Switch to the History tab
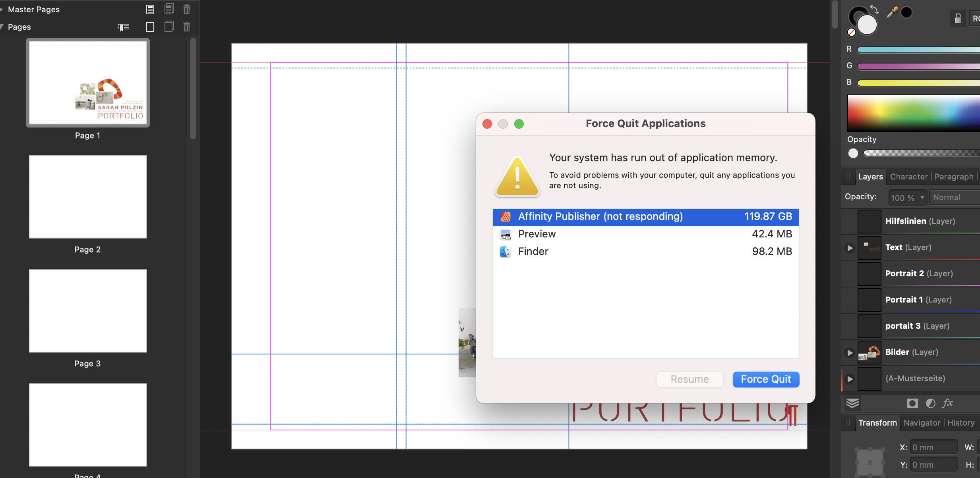The width and height of the screenshot is (980, 478). [x=961, y=423]
